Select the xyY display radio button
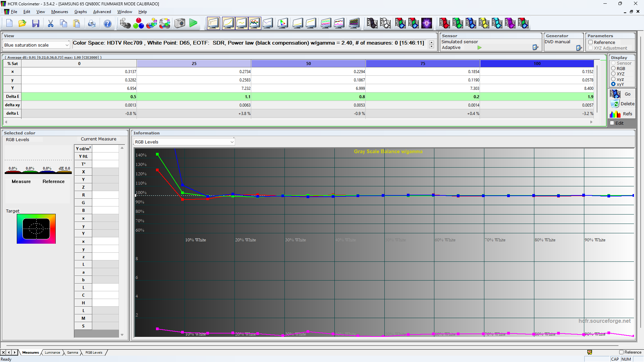 [613, 84]
